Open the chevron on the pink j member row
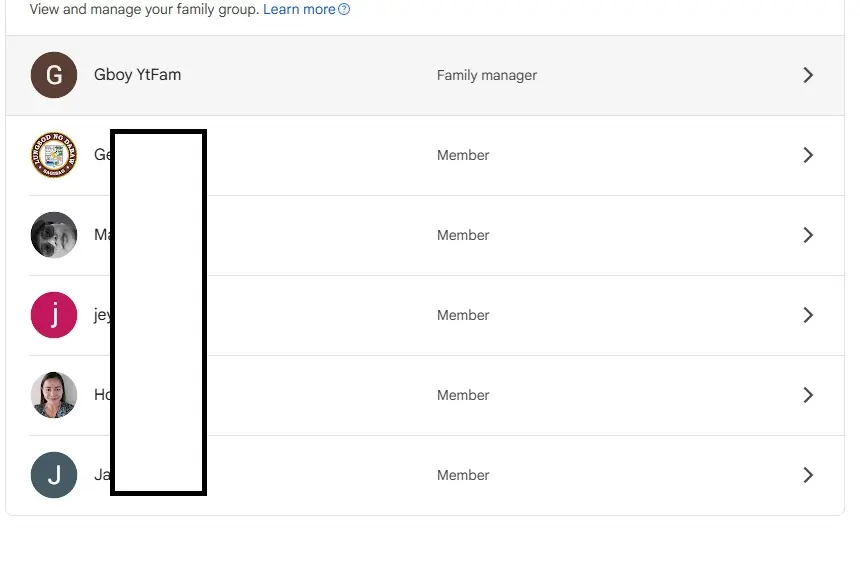Screen dimensions: 860x567 click(808, 315)
